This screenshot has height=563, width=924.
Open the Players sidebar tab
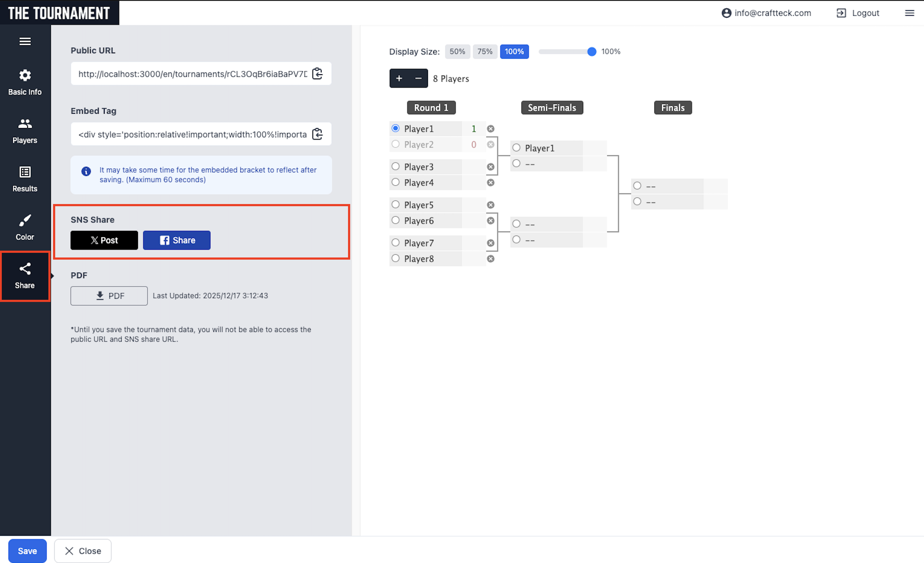[25, 131]
